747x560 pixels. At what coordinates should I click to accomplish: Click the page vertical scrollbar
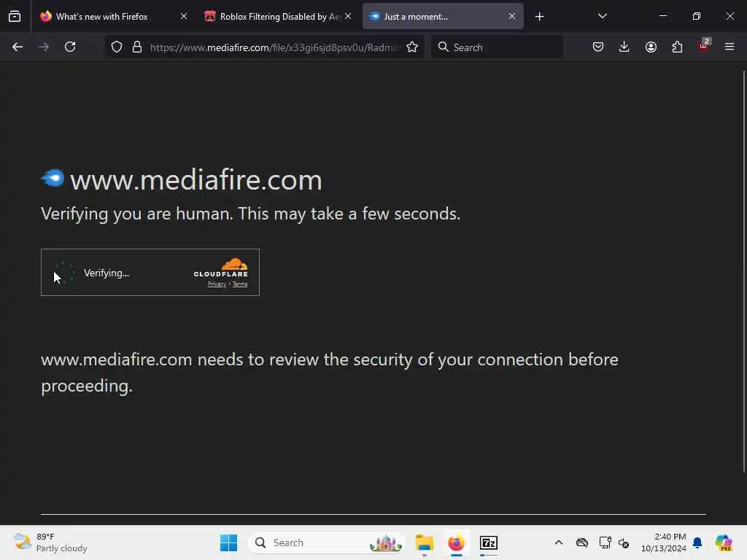tap(743, 271)
